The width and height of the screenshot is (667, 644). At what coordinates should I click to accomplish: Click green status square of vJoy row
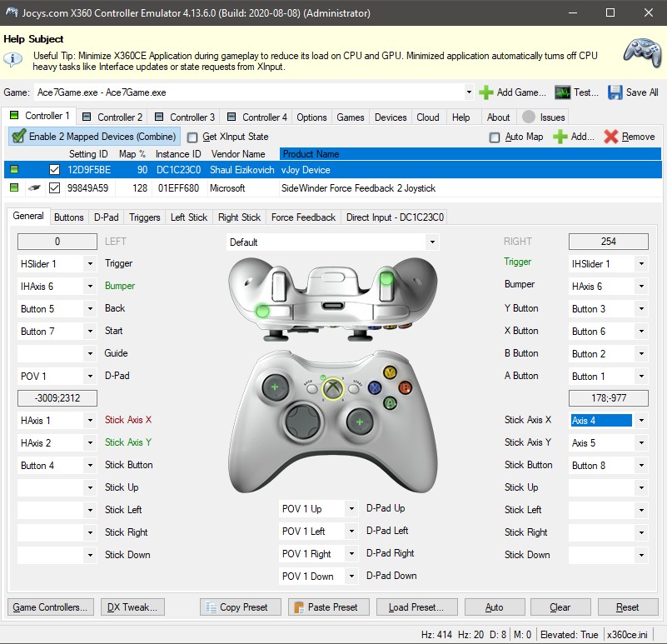pos(14,169)
